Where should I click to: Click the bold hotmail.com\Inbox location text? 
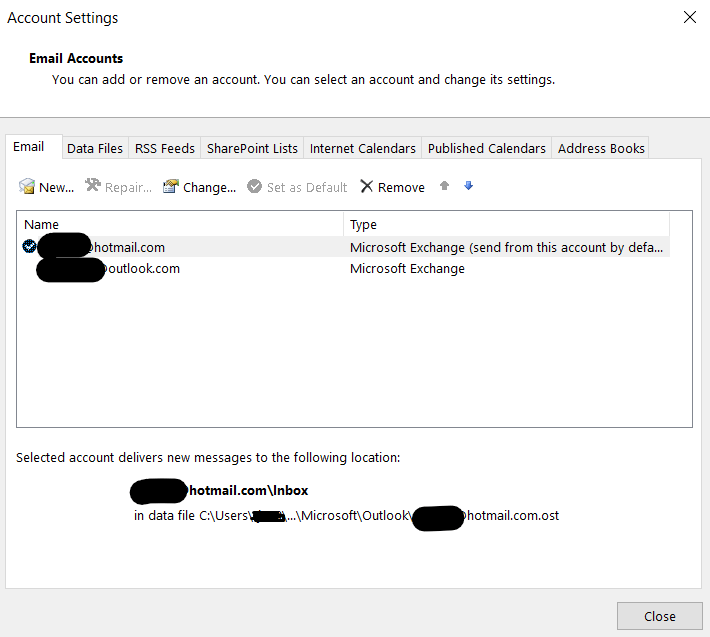(x=219, y=490)
